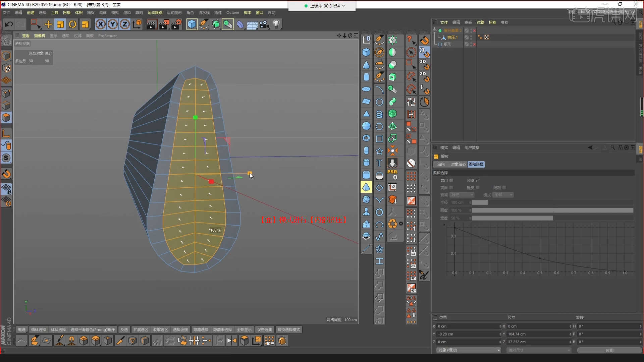Click the bend deformer icon
This screenshot has height=362, width=644.
coord(240,24)
